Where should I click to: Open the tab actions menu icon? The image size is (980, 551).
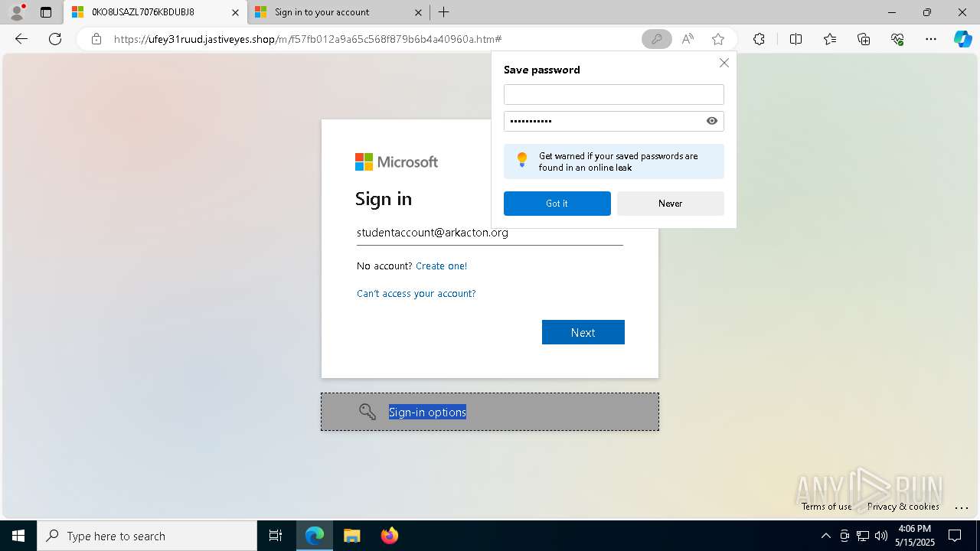pyautogui.click(x=46, y=12)
